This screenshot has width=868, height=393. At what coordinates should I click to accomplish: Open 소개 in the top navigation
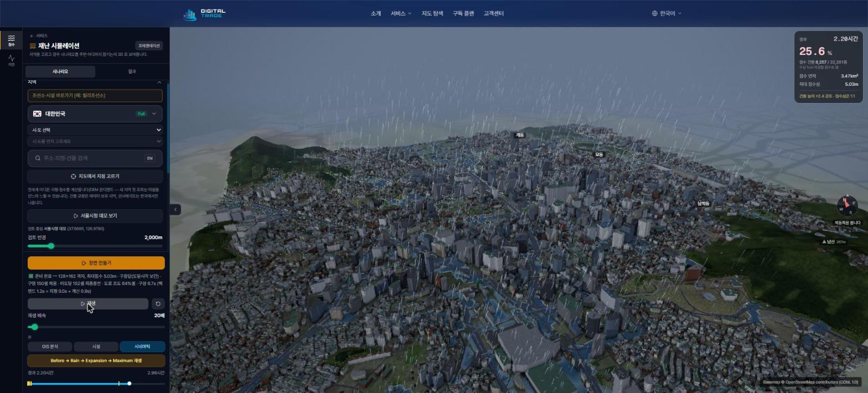click(x=376, y=13)
